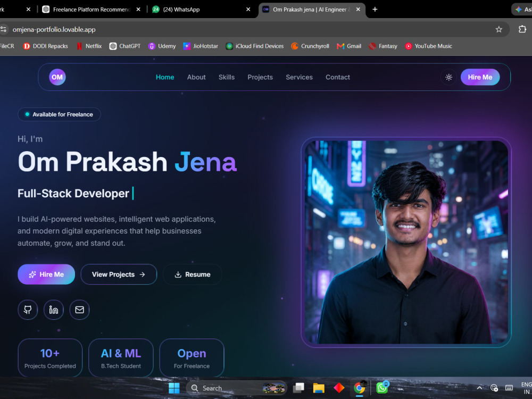
Task: View site information icon in address bar
Action: pos(3,29)
